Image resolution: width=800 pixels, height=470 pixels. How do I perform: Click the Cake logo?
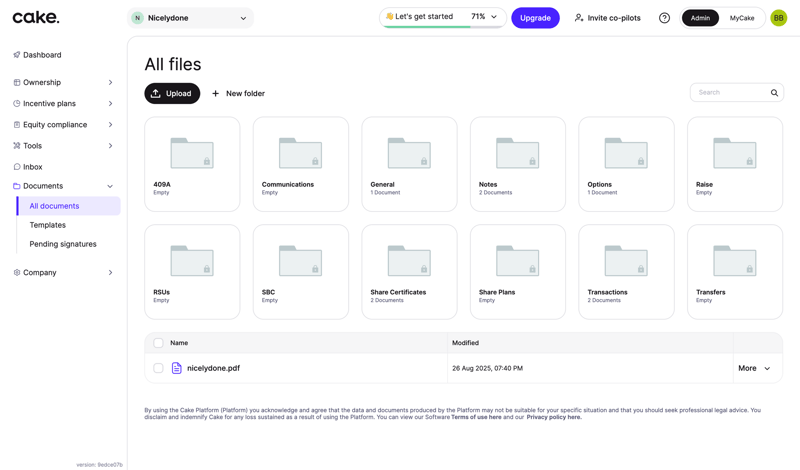click(36, 17)
